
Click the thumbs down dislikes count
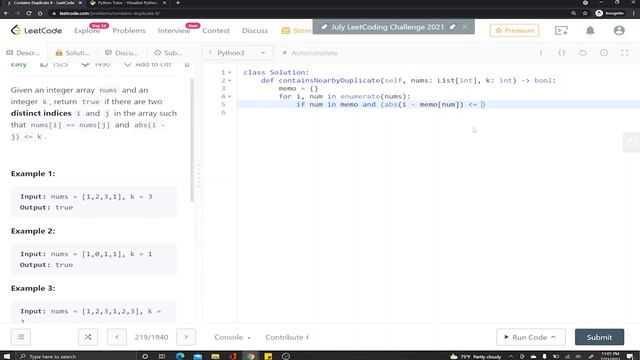pyautogui.click(x=96, y=64)
